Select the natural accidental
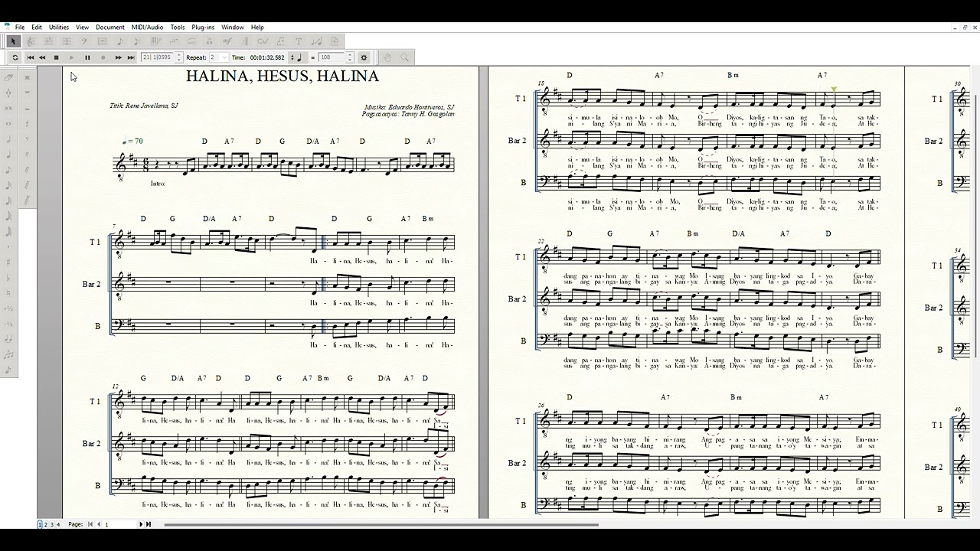 point(8,293)
